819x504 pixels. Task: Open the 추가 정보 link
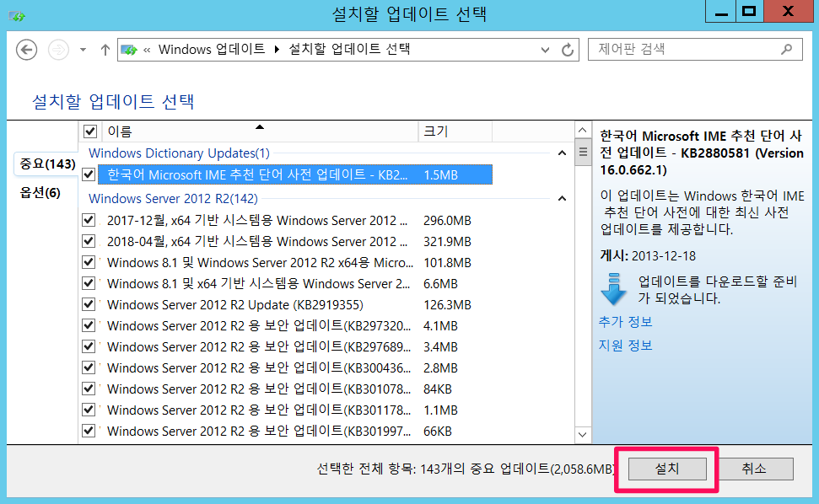[x=625, y=322]
